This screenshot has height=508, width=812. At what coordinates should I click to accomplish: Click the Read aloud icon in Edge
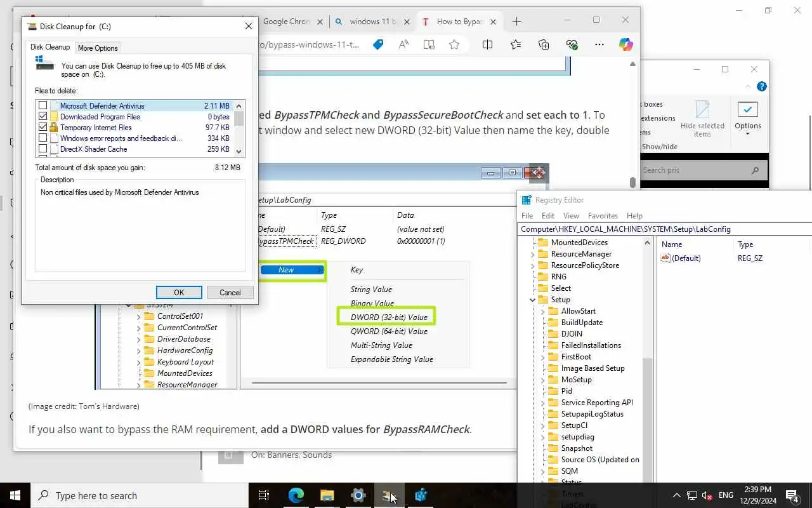(x=403, y=44)
